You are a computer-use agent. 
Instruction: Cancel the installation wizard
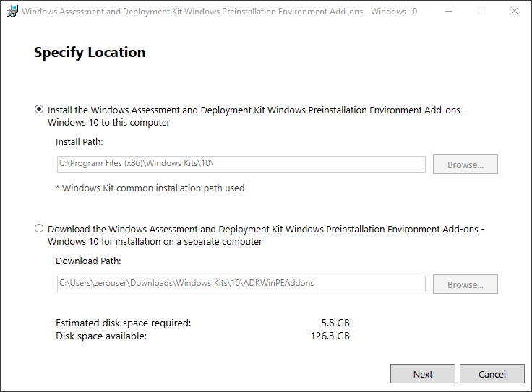[492, 374]
